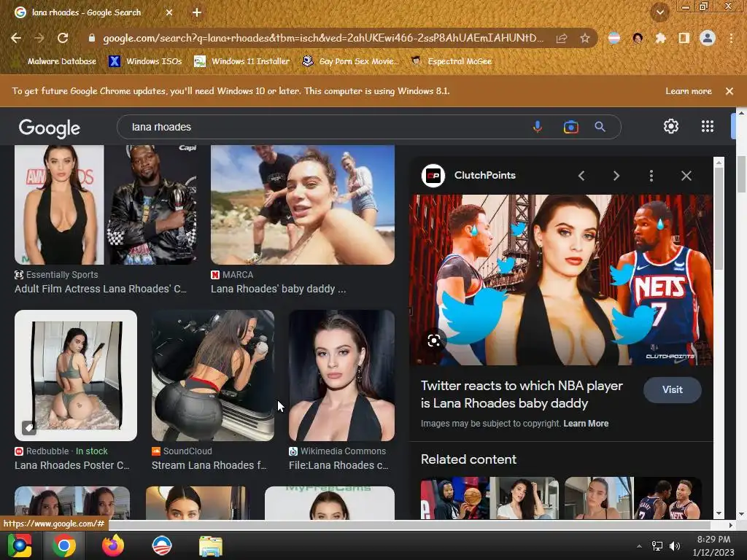Open the transgender flag extension icon

click(614, 38)
